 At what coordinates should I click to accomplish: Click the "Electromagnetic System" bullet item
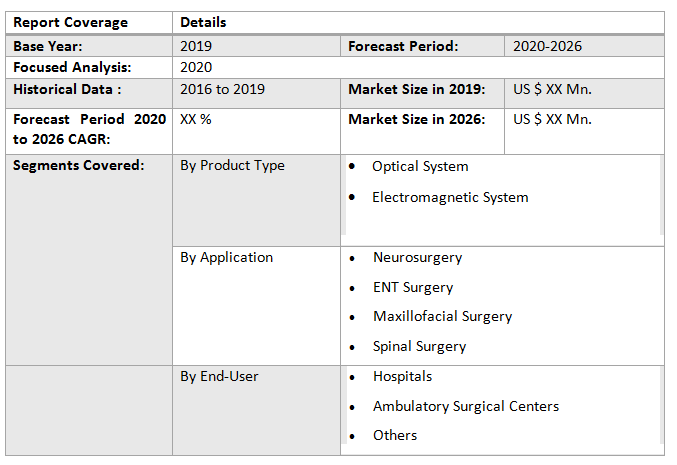450,198
